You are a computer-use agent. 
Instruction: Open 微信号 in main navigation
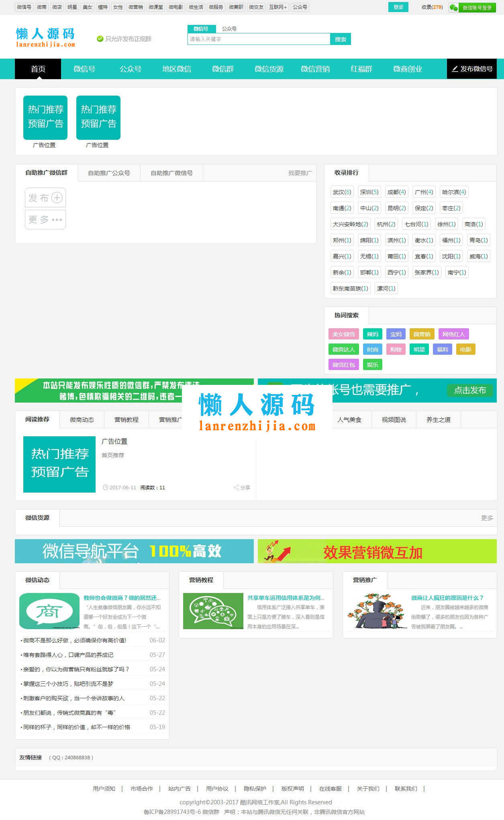point(84,69)
